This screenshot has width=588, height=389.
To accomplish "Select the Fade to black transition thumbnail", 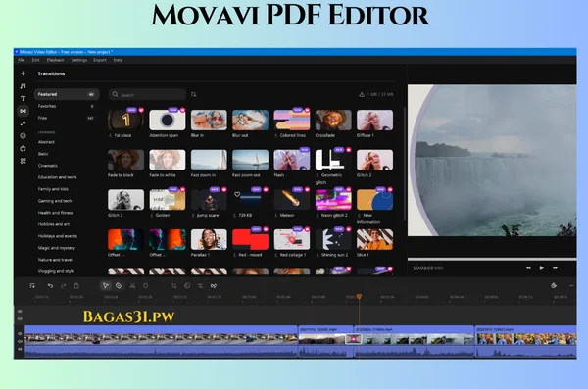I will 125,160.
